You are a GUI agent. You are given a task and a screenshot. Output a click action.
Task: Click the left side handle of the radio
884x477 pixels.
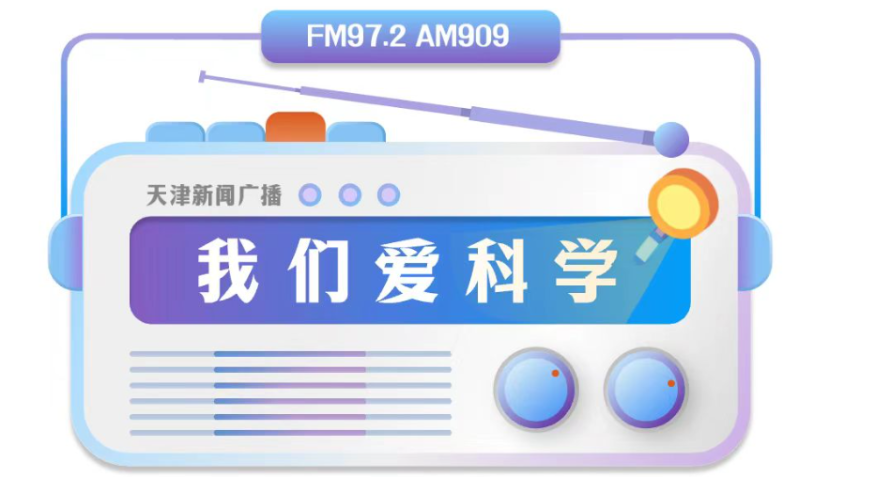pyautogui.click(x=65, y=253)
